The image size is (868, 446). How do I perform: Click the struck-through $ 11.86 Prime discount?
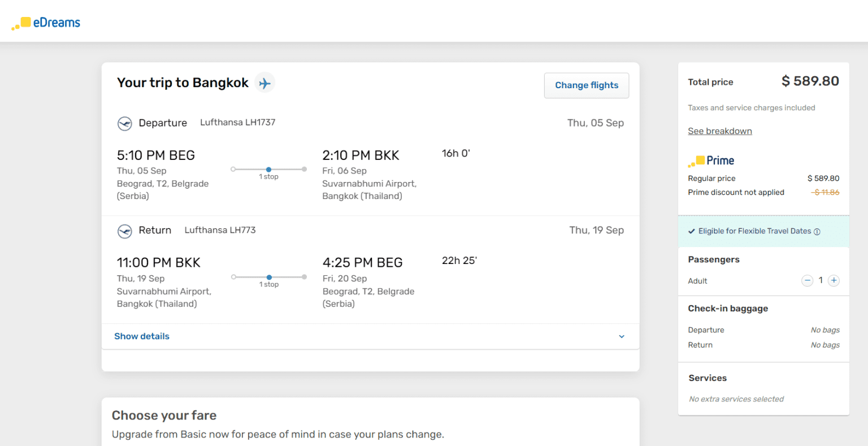click(825, 193)
